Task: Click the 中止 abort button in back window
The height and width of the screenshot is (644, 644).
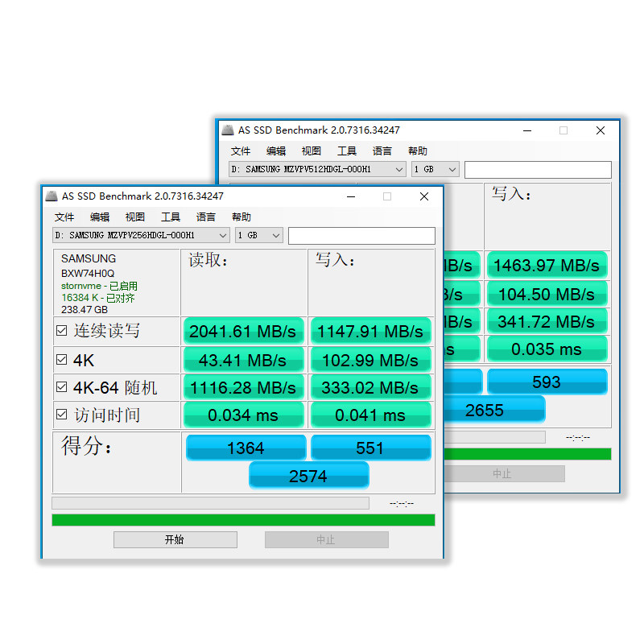Action: point(505,473)
